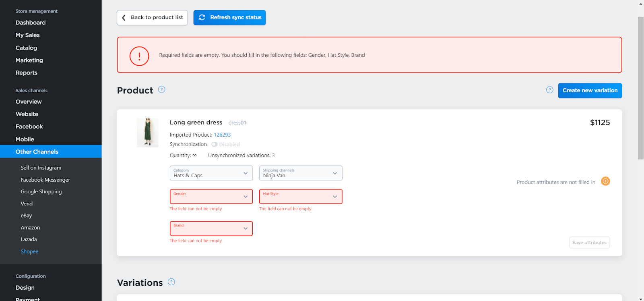Open Shopee in the sidebar
The width and height of the screenshot is (644, 301).
pos(29,251)
